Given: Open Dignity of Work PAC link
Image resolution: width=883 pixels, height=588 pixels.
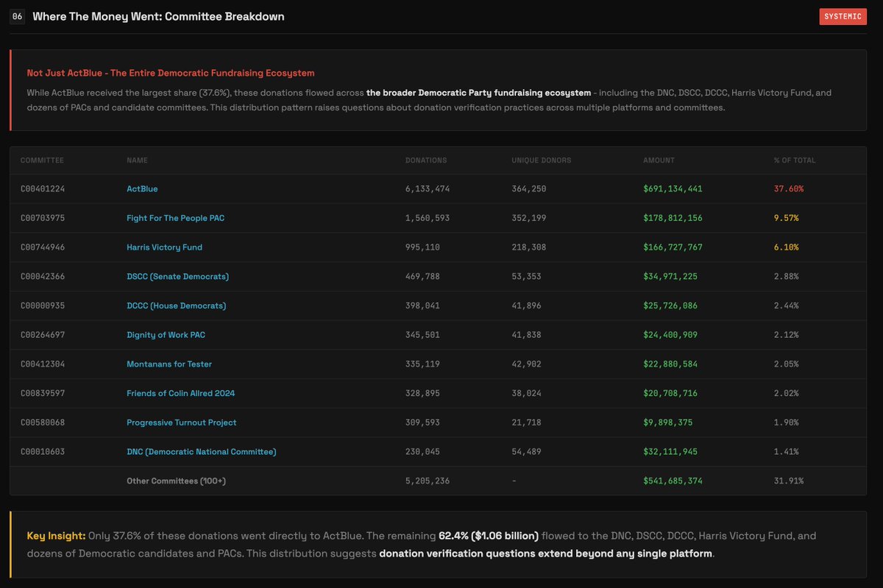Looking at the screenshot, I should point(166,335).
